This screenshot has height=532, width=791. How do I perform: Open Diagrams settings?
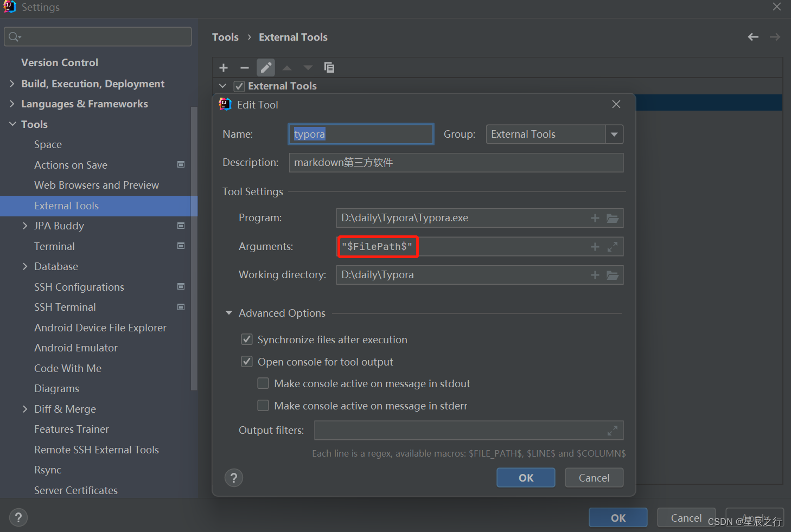coord(56,389)
